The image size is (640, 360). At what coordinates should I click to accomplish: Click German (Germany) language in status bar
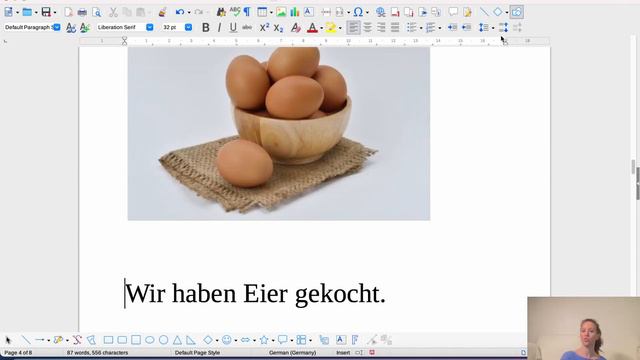[x=292, y=353]
